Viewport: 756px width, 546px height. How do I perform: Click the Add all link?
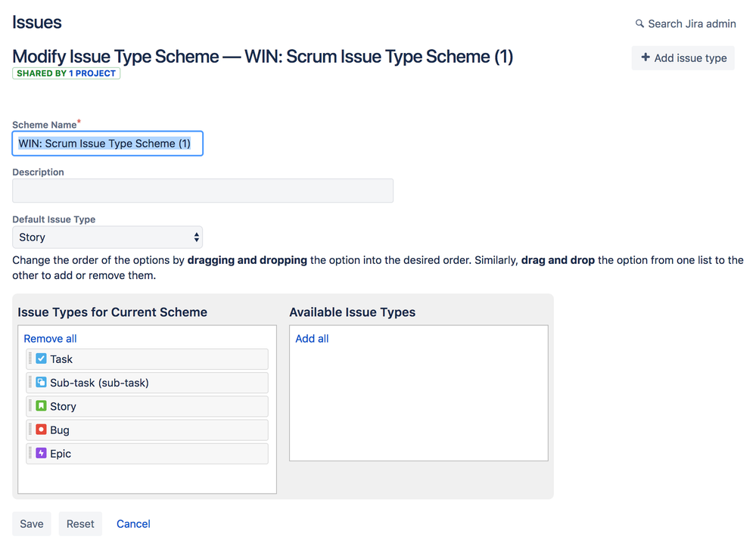(x=312, y=339)
